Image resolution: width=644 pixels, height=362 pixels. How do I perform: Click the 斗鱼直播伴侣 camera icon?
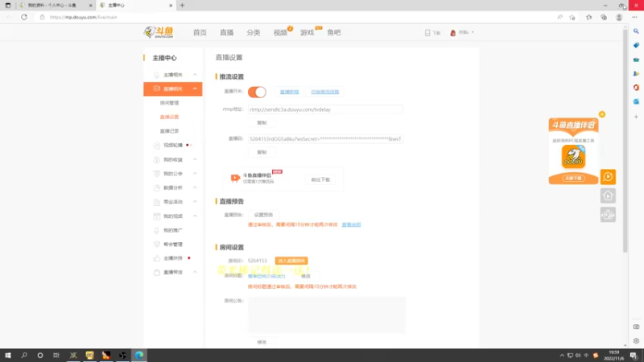[x=235, y=178]
